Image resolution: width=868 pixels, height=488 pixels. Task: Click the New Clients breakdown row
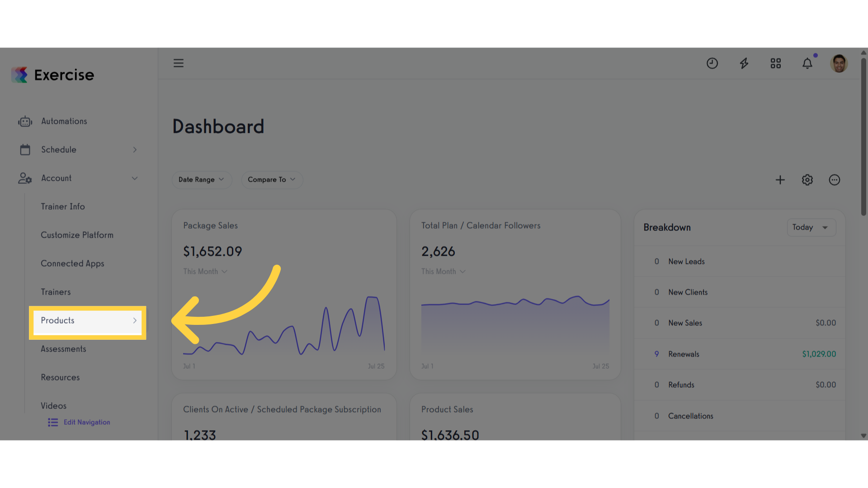[740, 292]
